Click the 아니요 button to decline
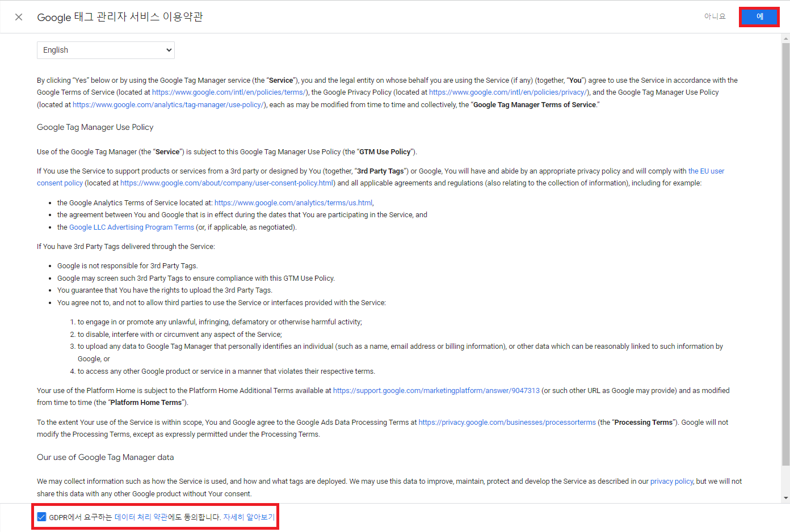This screenshot has width=790, height=532. pos(715,16)
